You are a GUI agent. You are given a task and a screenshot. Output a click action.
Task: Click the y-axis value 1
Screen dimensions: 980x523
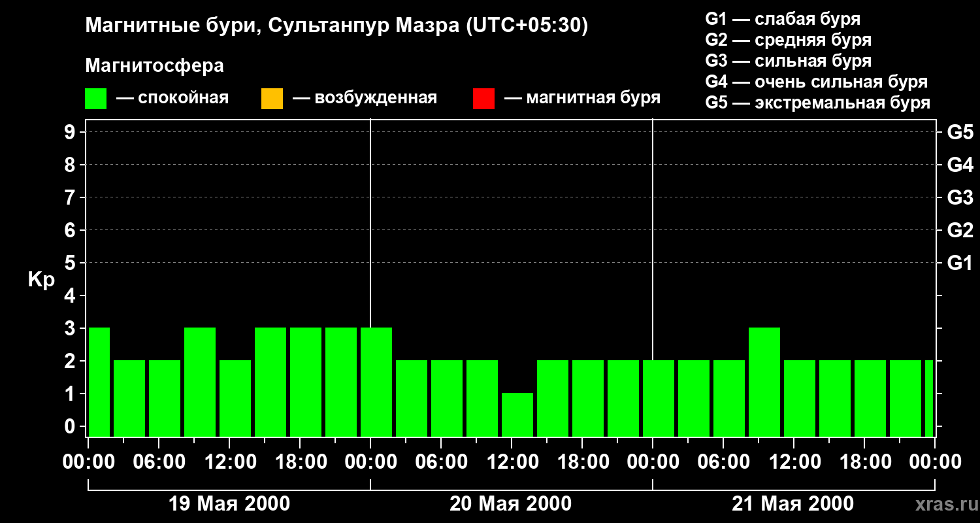coord(71,394)
